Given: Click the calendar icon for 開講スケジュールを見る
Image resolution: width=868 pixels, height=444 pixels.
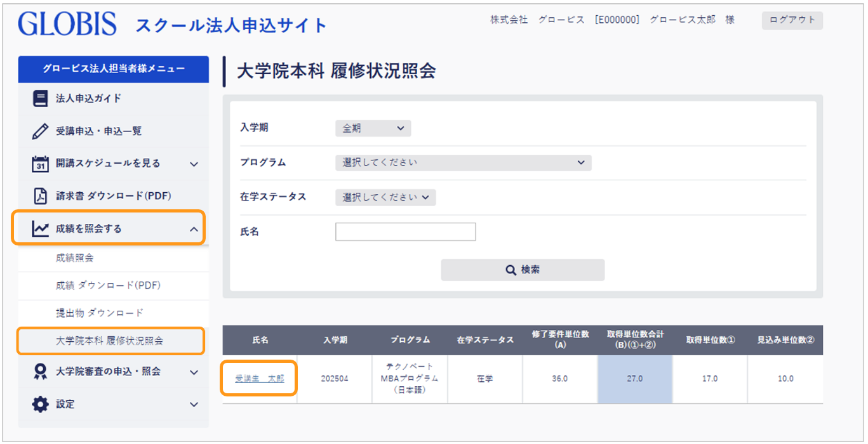Looking at the screenshot, I should [40, 164].
